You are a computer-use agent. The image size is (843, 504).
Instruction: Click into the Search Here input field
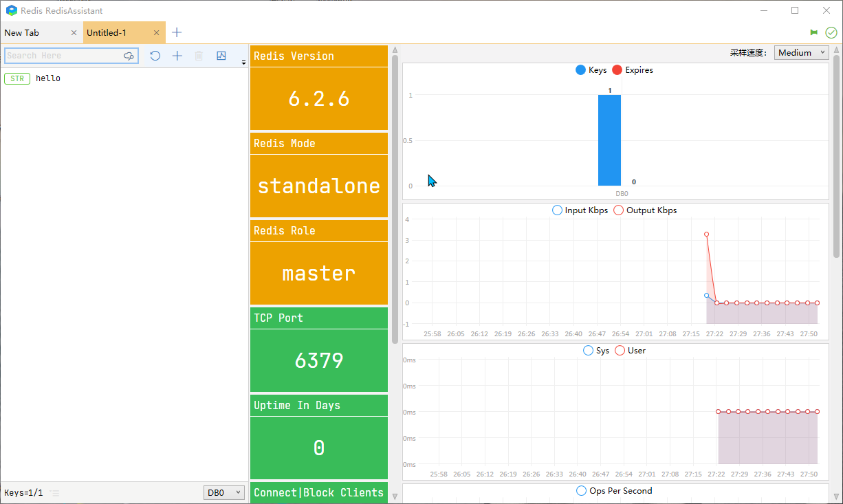[62, 56]
